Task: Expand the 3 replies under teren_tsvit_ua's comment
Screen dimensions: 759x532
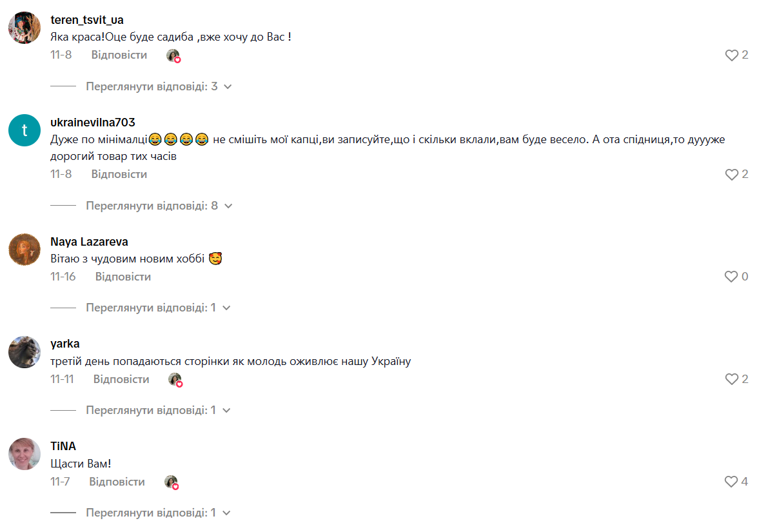Action: (159, 86)
